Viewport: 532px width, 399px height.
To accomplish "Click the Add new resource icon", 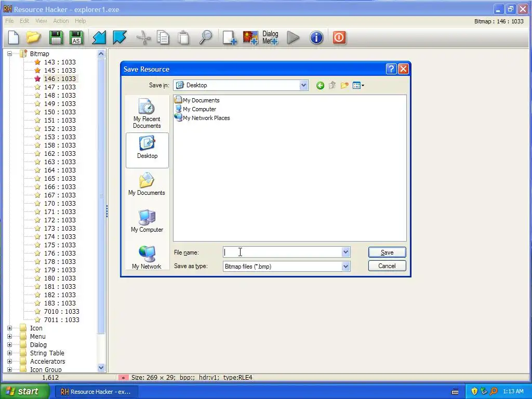I will (229, 37).
